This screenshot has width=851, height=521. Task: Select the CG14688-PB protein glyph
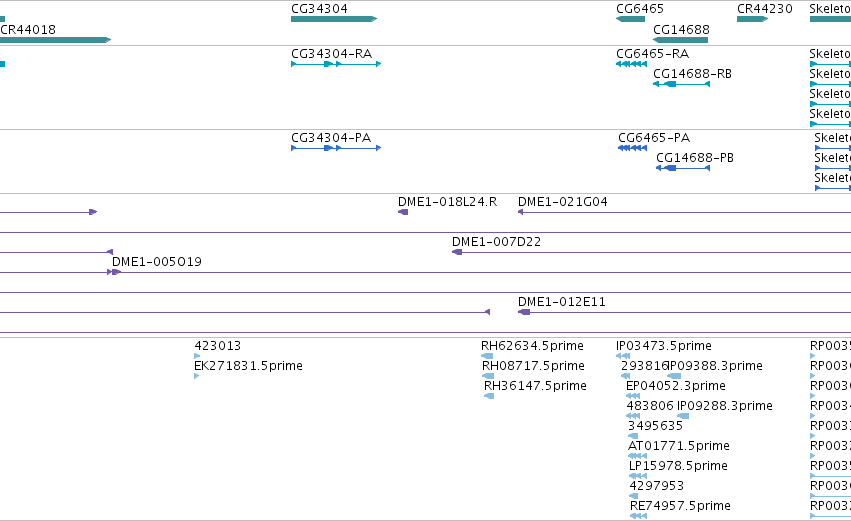click(683, 168)
